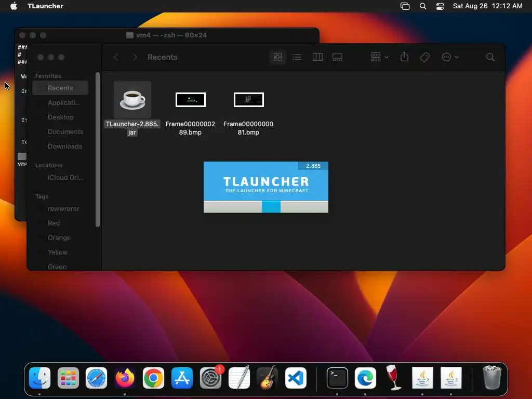Open the Apple menu
Image resolution: width=532 pixels, height=399 pixels.
coord(14,6)
